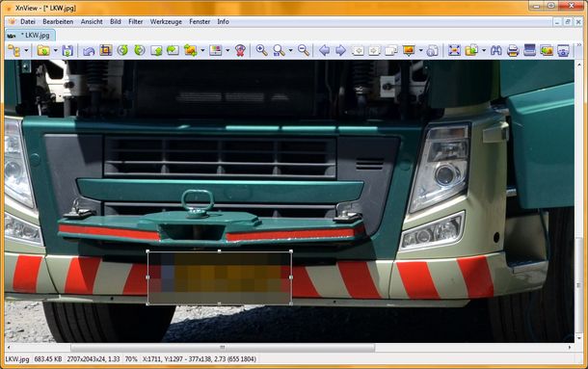Expand the browser icon dropdown arrow
This screenshot has width=588, height=369.
[26, 50]
